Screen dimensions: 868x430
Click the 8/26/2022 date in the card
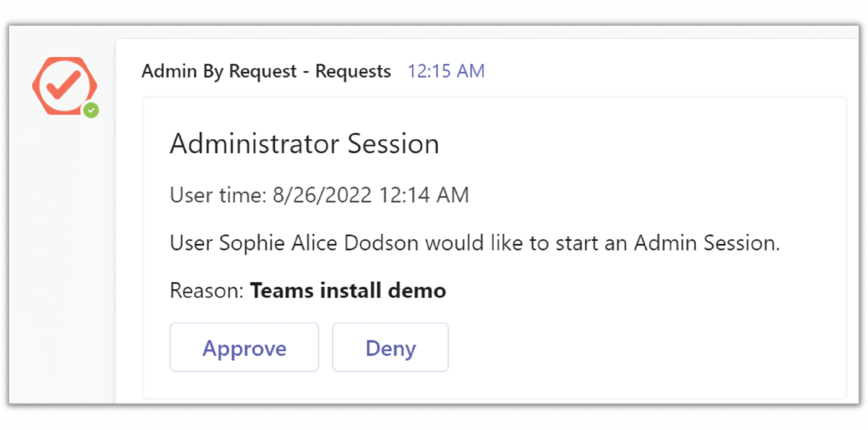(322, 195)
